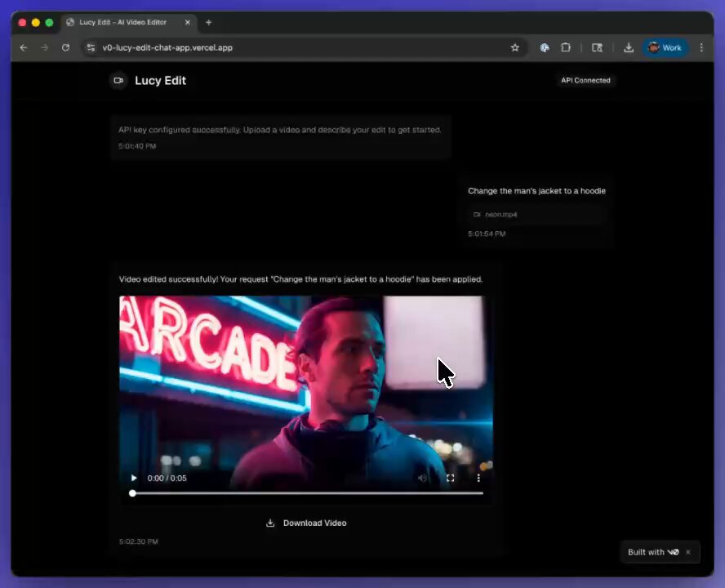
Task: Bookmark this page with the star icon
Action: [x=514, y=47]
